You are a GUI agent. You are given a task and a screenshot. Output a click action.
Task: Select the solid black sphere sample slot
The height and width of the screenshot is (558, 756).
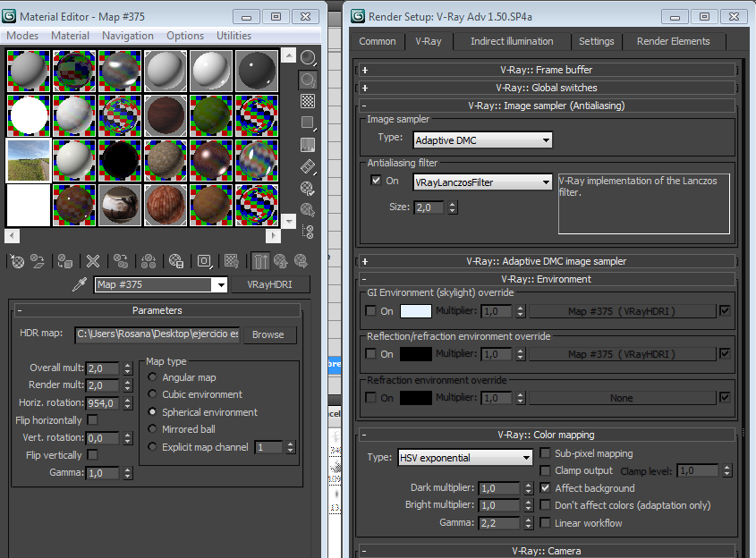[120, 160]
